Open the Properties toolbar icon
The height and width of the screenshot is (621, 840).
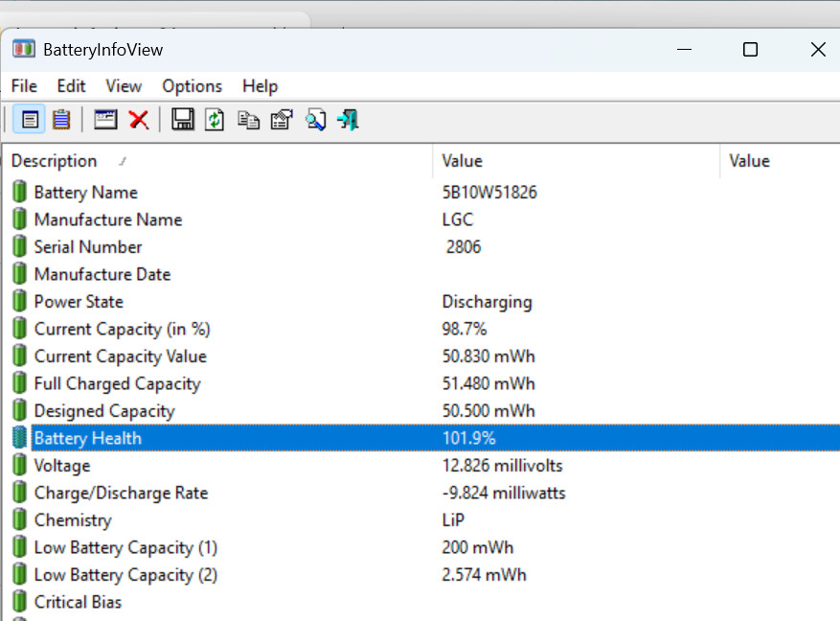click(x=282, y=120)
